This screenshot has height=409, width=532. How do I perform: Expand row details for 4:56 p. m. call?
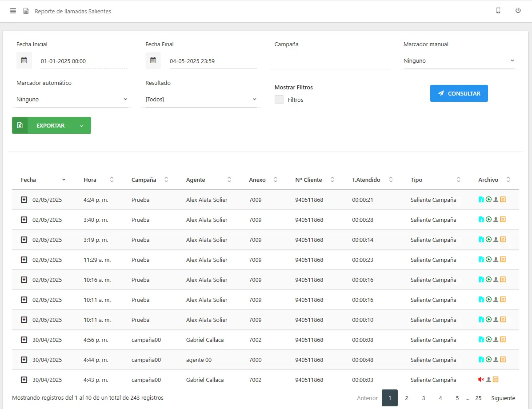pyautogui.click(x=24, y=340)
